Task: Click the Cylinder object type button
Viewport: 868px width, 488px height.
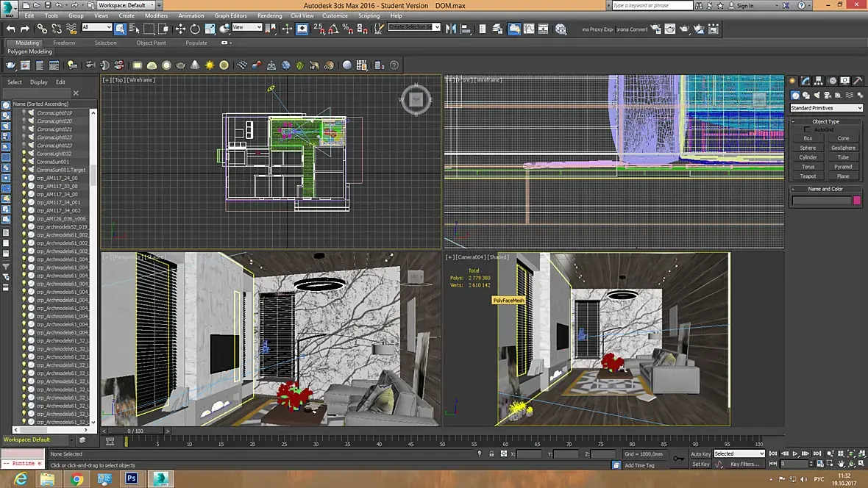Action: (808, 157)
